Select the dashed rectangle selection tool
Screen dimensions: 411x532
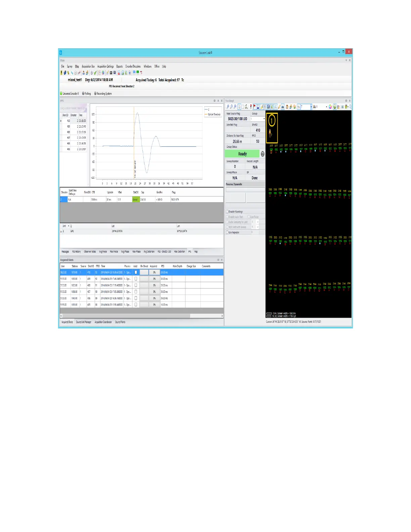click(x=243, y=107)
